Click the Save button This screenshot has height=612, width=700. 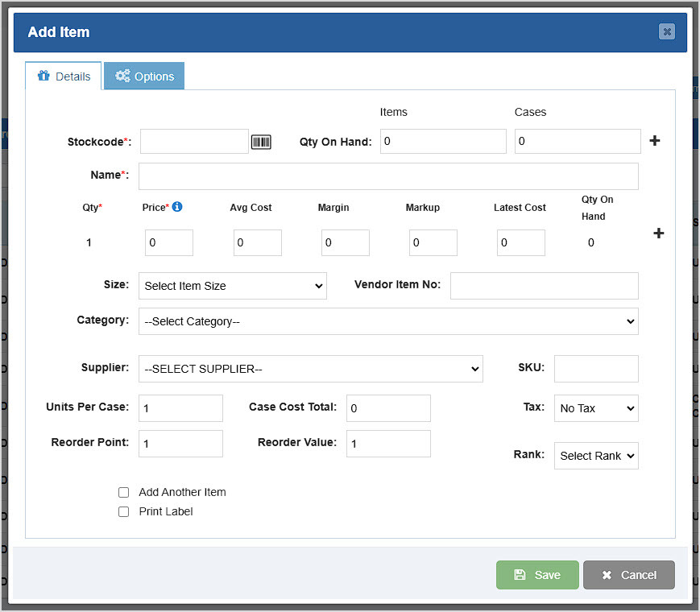point(536,575)
